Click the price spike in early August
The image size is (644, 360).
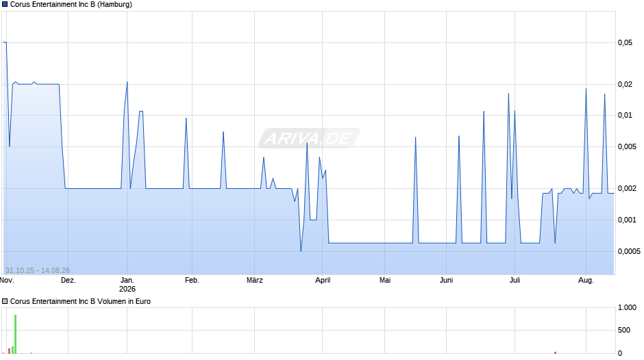coord(586,89)
